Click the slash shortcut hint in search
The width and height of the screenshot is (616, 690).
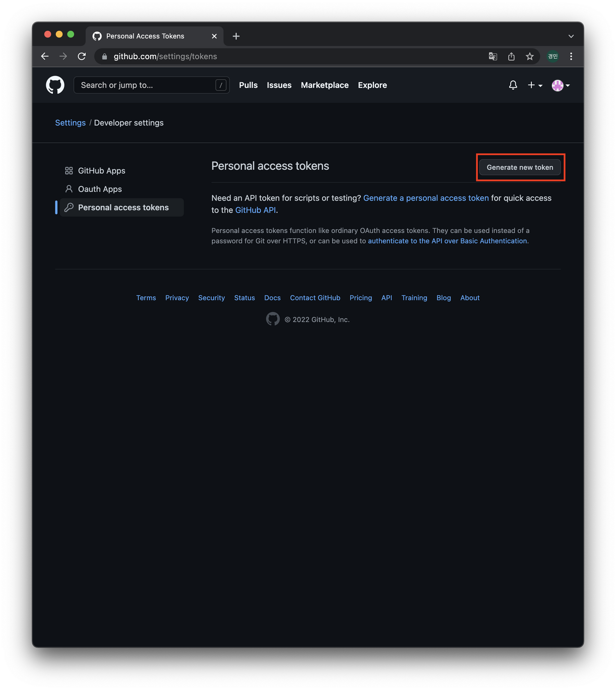point(221,85)
